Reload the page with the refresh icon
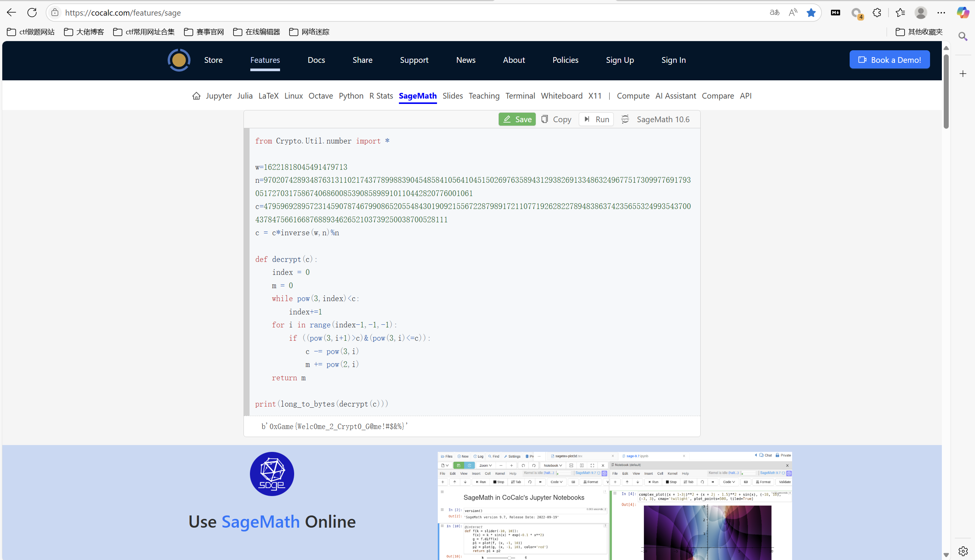Viewport: 975px width, 560px height. click(32, 13)
